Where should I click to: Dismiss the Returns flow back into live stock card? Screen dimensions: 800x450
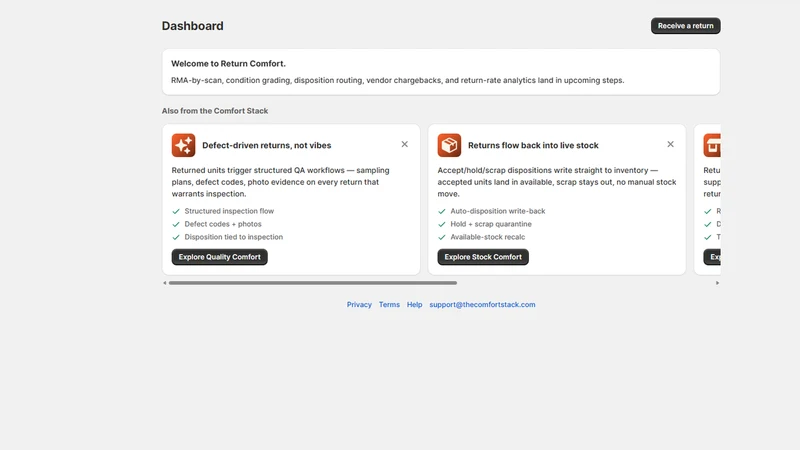coord(670,144)
